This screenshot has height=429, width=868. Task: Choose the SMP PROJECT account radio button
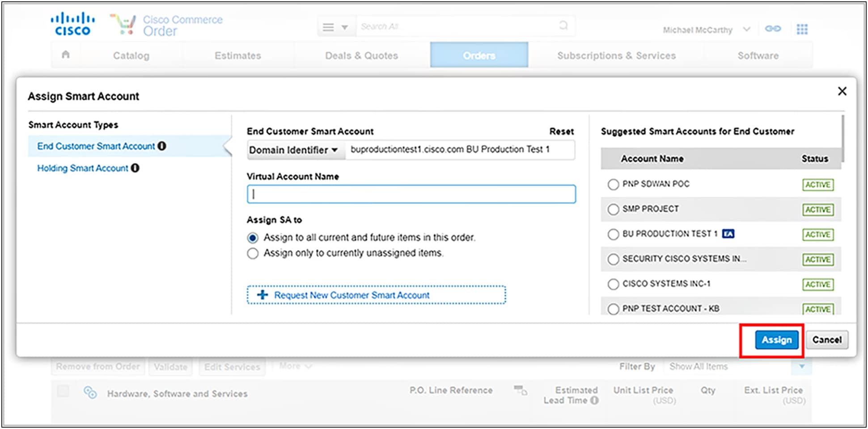(x=613, y=210)
